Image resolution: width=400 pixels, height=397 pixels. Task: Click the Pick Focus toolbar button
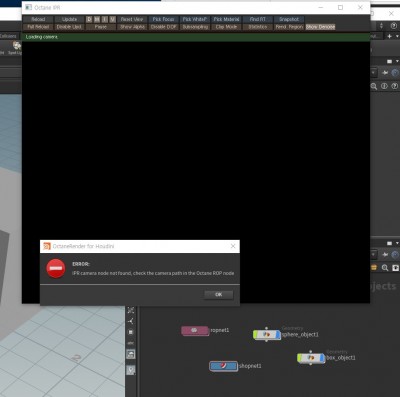(163, 19)
